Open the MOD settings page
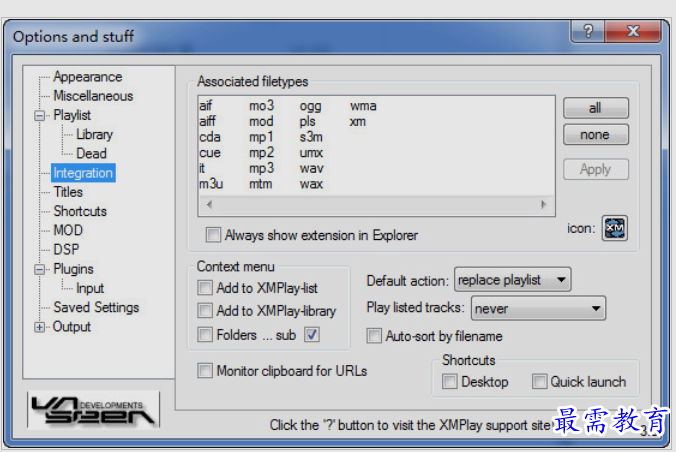The width and height of the screenshot is (676, 452). (68, 230)
